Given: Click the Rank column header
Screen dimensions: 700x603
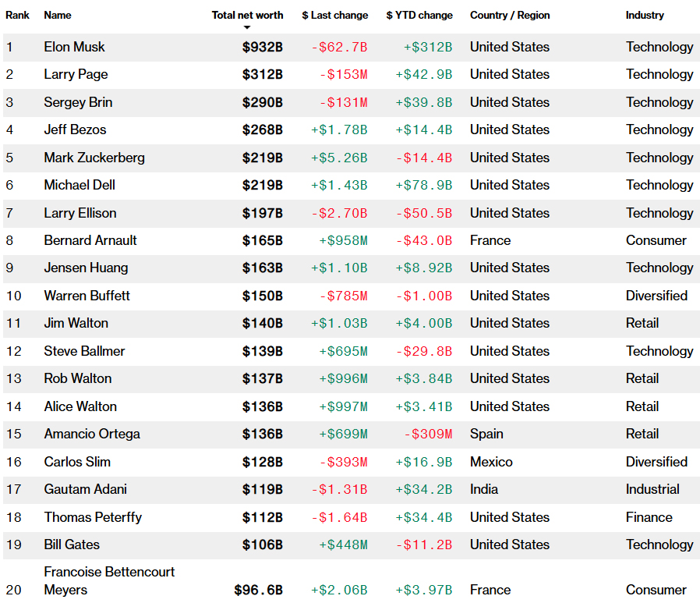Looking at the screenshot, I should pyautogui.click(x=17, y=15).
